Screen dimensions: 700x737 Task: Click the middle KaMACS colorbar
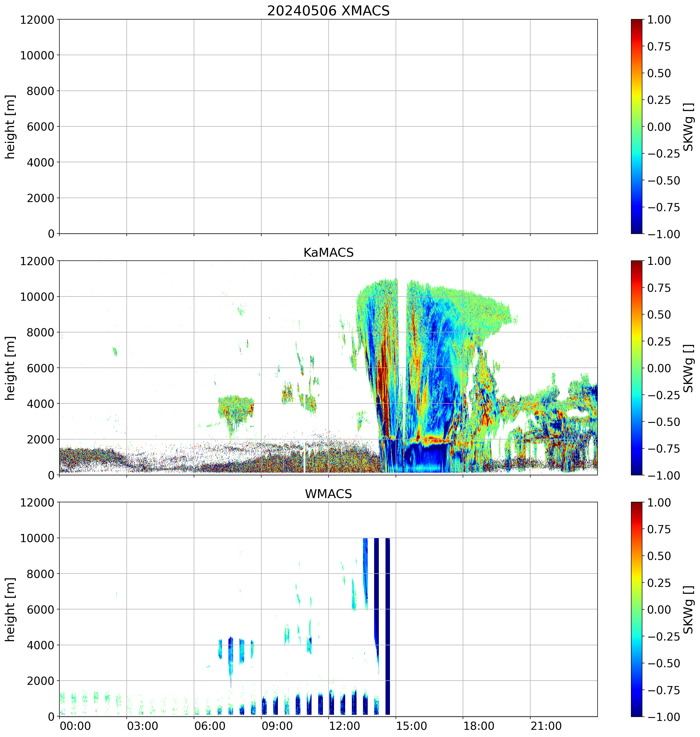click(x=637, y=368)
